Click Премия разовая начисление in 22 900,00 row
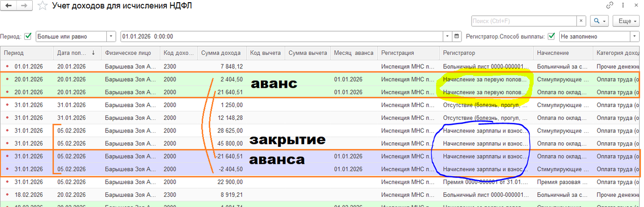This screenshot has width=644, height=207. (x=563, y=182)
